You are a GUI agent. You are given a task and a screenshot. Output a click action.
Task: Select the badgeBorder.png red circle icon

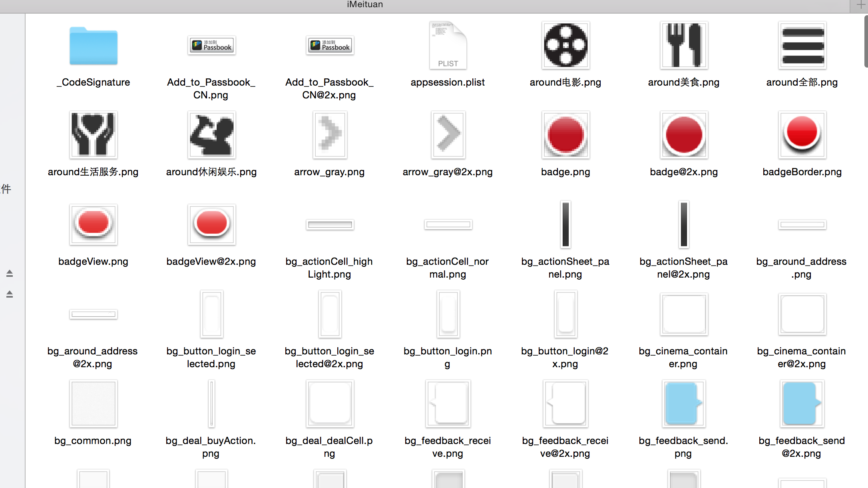[802, 135]
